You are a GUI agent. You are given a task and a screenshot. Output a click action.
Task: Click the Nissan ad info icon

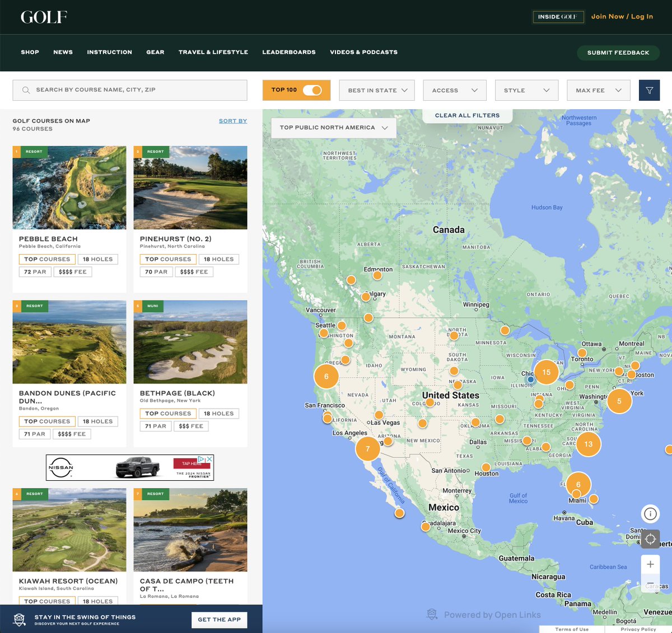coord(202,459)
